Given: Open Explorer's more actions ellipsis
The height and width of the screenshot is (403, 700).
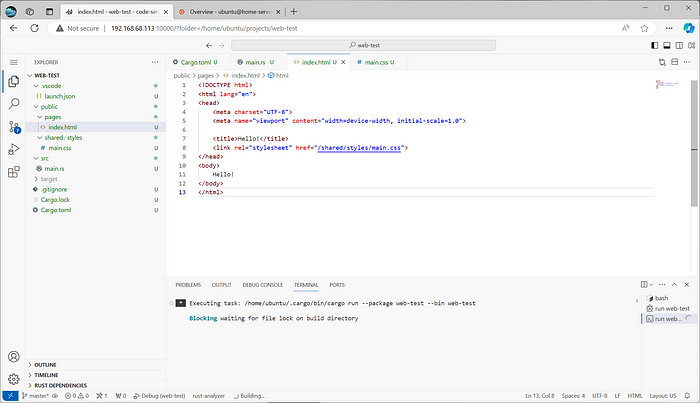Looking at the screenshot, I should pos(156,62).
